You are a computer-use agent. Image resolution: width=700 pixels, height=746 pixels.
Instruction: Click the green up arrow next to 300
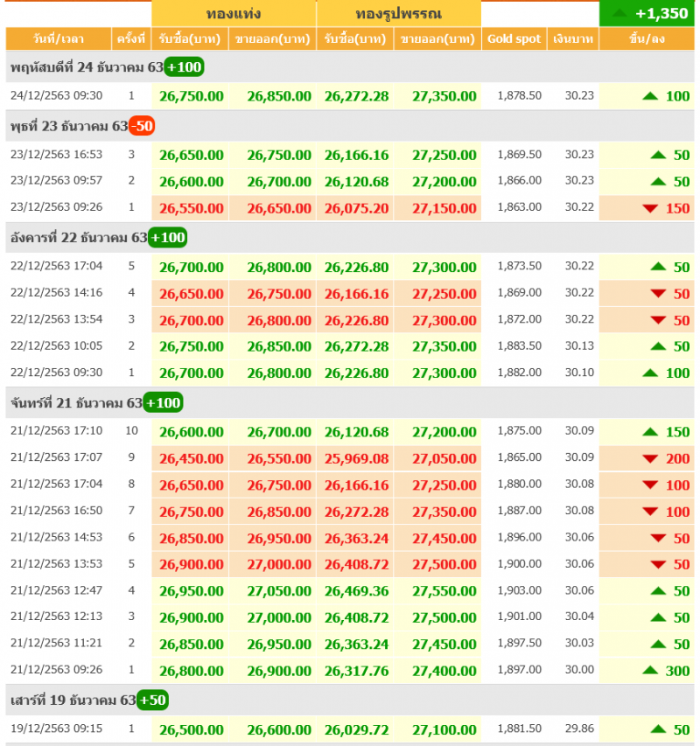[x=649, y=670]
